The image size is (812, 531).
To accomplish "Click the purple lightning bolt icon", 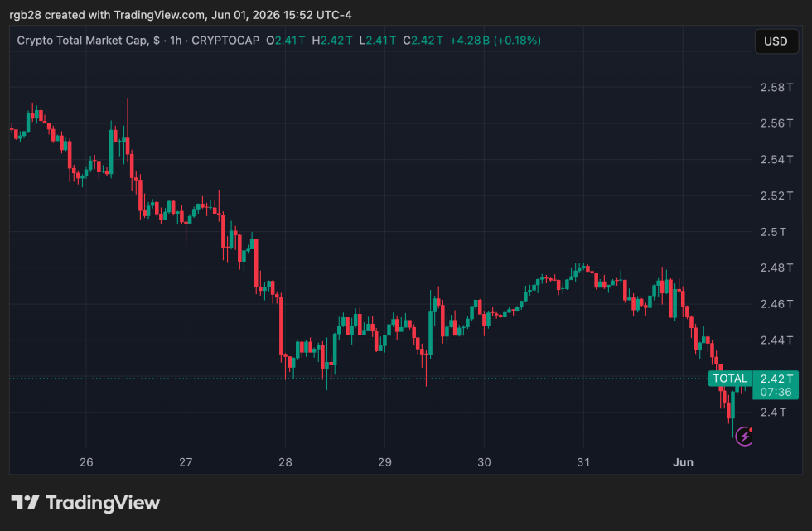I will pyautogui.click(x=744, y=436).
